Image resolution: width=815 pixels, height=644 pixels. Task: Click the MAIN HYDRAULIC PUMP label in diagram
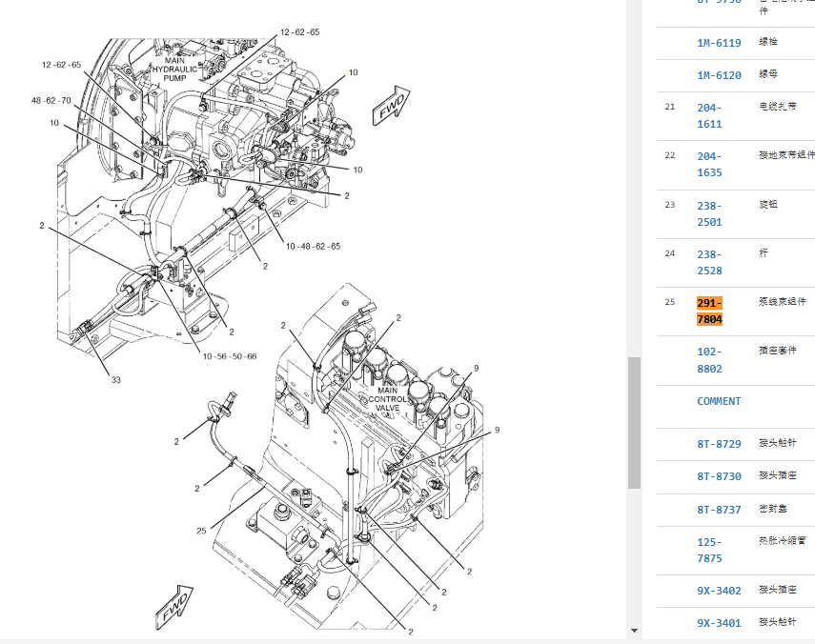click(x=174, y=70)
